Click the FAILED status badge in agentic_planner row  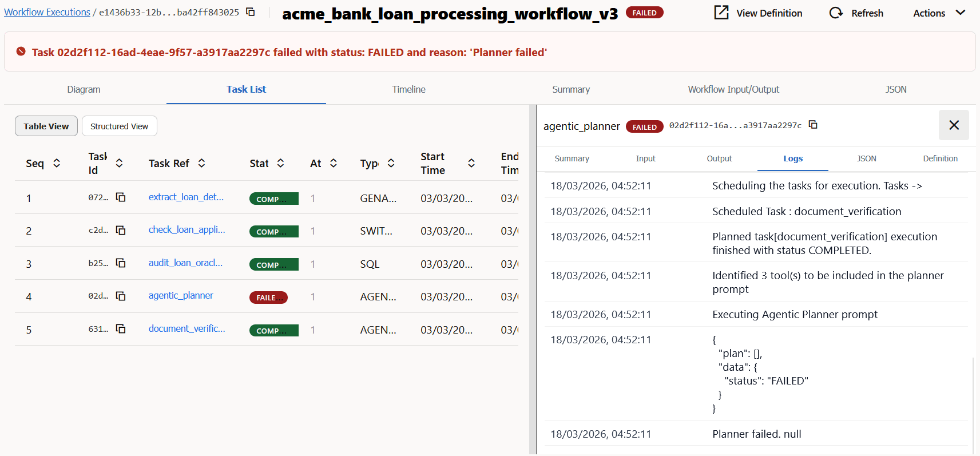[268, 298]
